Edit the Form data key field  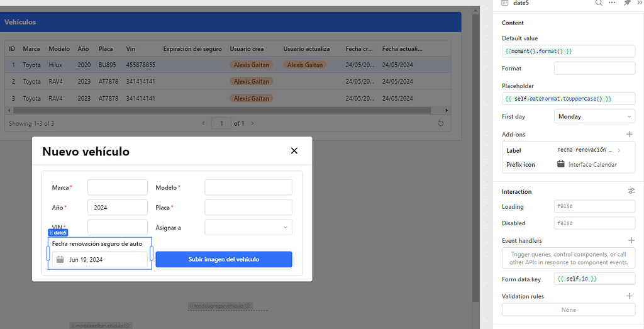pyautogui.click(x=594, y=279)
